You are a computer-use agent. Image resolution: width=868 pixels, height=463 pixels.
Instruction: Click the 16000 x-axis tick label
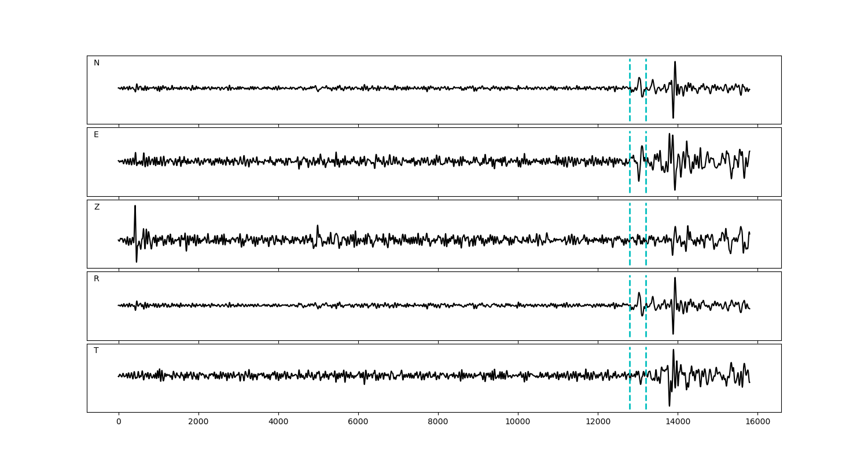(x=757, y=422)
